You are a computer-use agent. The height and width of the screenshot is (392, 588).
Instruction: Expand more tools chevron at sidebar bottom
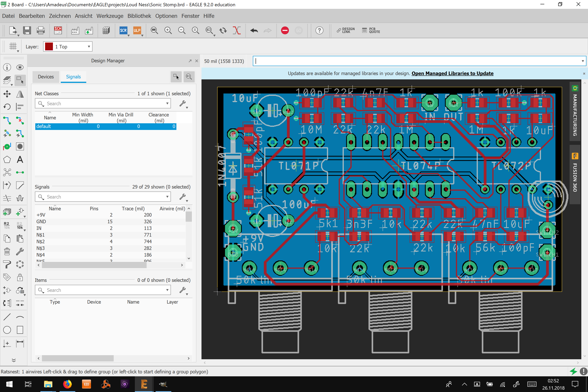(x=14, y=360)
